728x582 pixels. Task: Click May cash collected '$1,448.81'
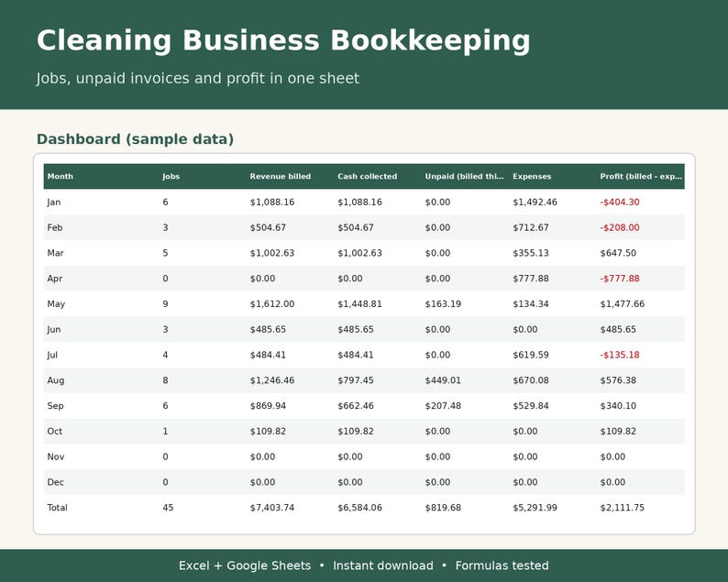click(x=359, y=304)
